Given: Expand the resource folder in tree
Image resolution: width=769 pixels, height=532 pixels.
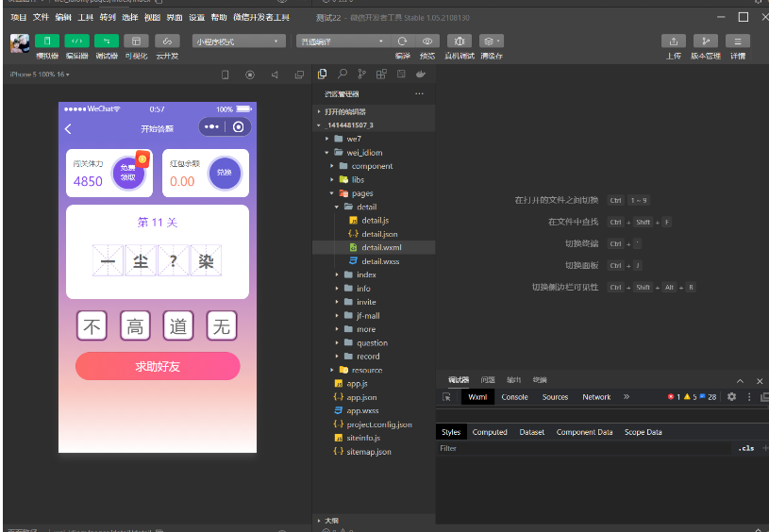Looking at the screenshot, I should tap(366, 370).
